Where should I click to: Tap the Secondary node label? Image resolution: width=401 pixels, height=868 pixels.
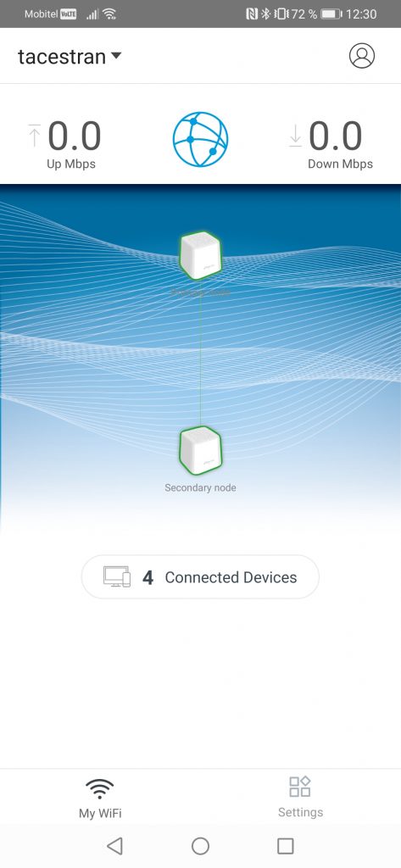[x=200, y=487]
